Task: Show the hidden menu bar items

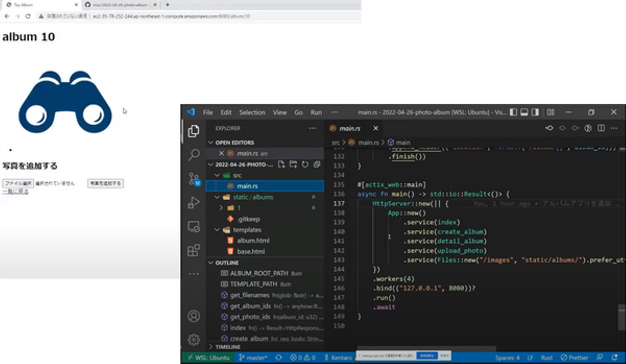Action: point(334,112)
